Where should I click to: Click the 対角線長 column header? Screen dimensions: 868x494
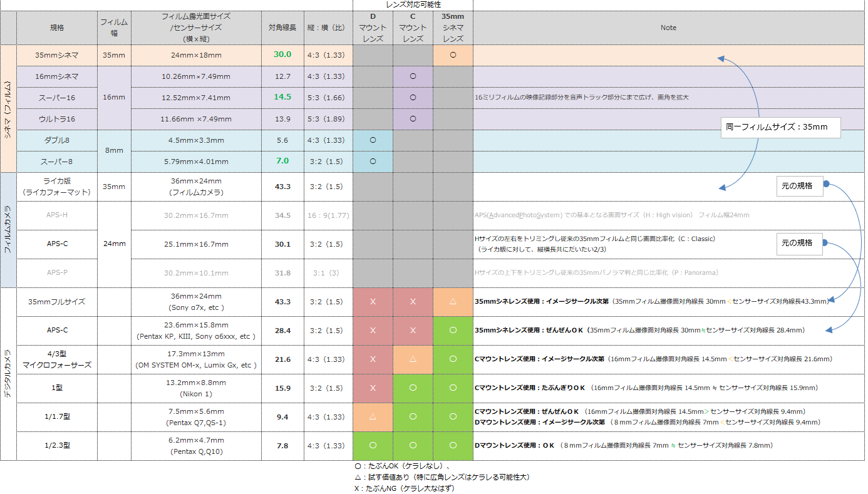(282, 28)
